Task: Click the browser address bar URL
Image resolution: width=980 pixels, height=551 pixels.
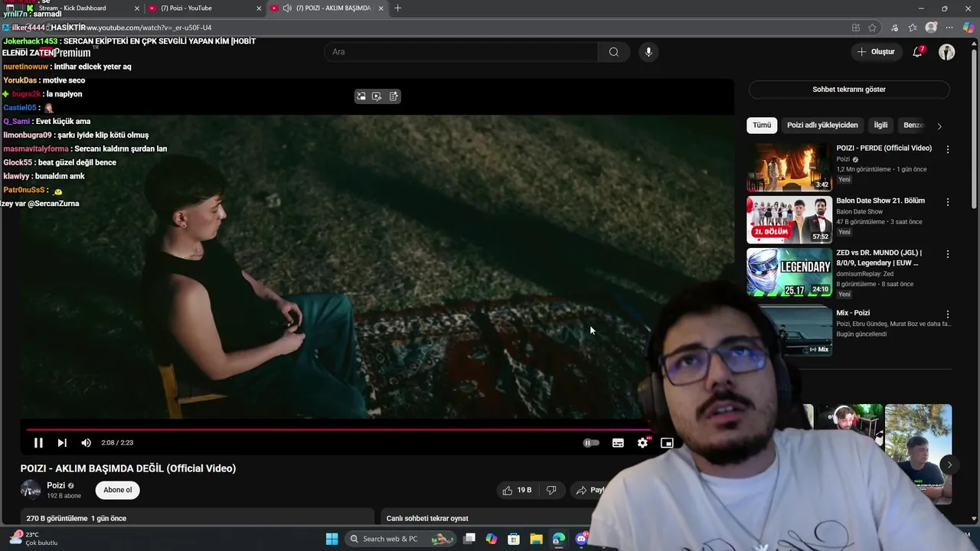Action: coord(149,28)
